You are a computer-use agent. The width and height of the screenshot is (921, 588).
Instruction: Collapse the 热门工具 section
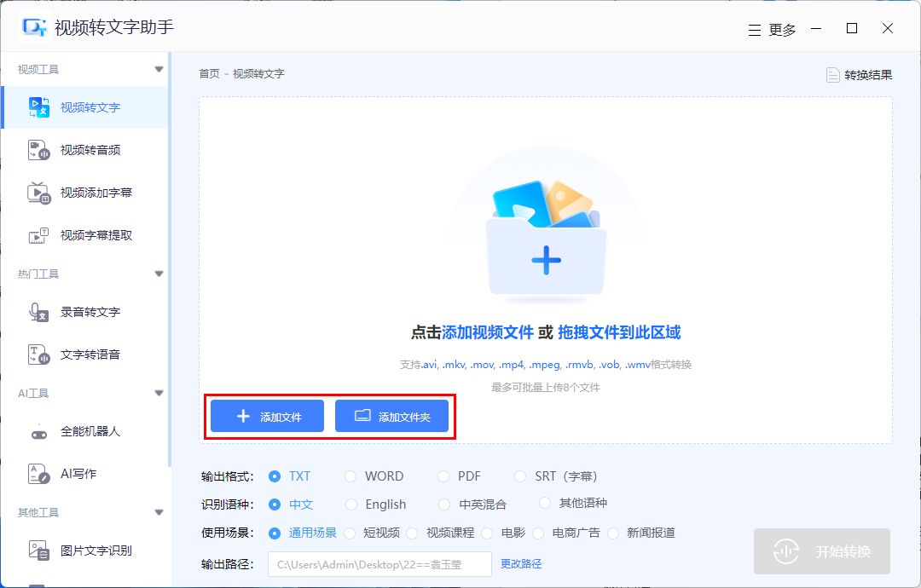point(159,274)
